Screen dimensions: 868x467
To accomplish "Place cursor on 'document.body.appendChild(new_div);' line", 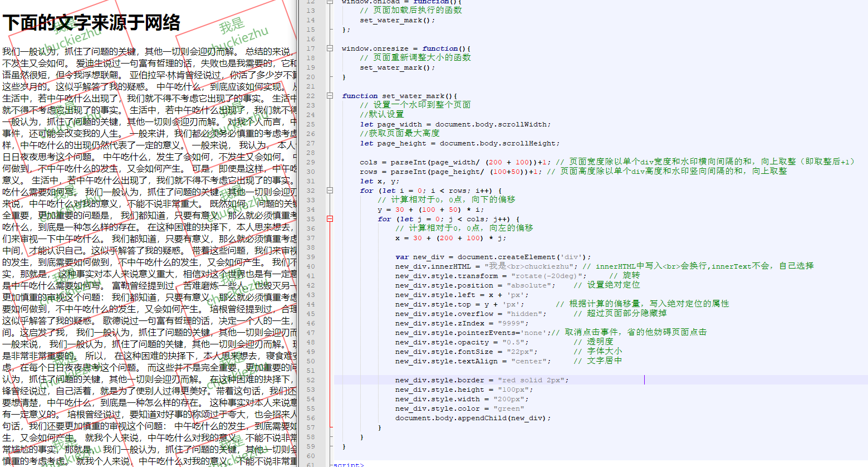I will (x=473, y=418).
